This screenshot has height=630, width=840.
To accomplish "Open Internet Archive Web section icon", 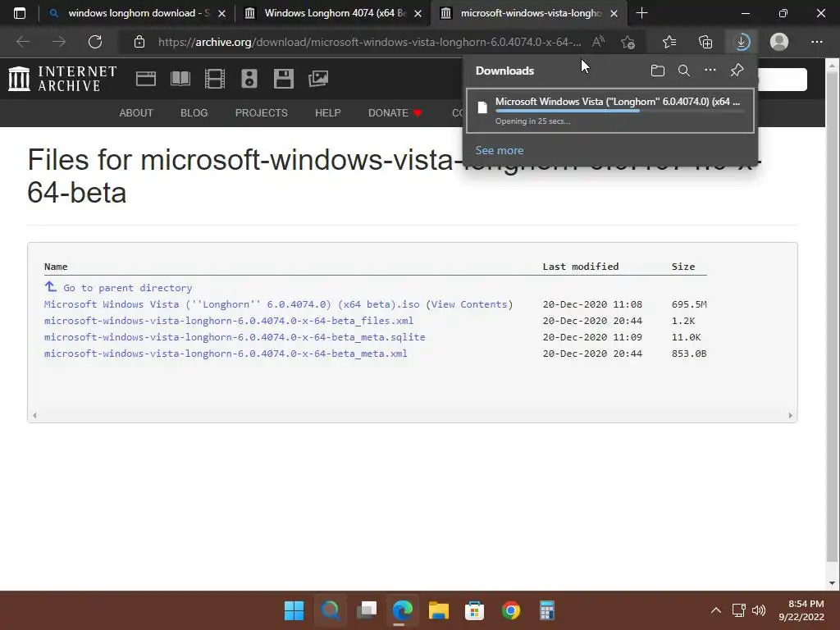I will (x=146, y=79).
